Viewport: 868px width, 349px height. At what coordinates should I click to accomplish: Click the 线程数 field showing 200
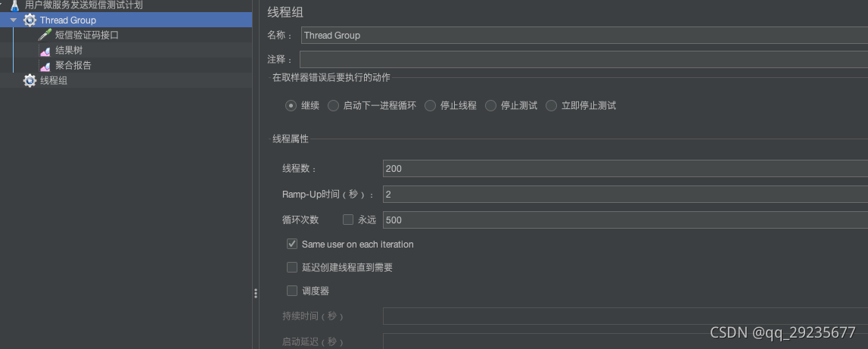point(626,168)
